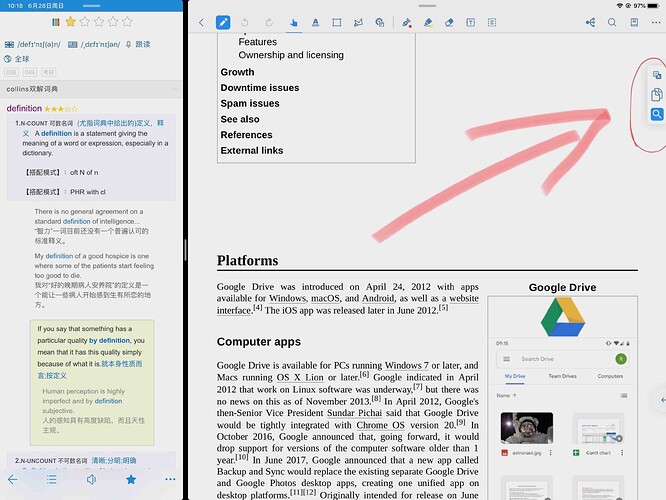Viewport: 666px width, 500px height.
Task: Play the British pronunciation flag icon
Action: [x=9, y=44]
